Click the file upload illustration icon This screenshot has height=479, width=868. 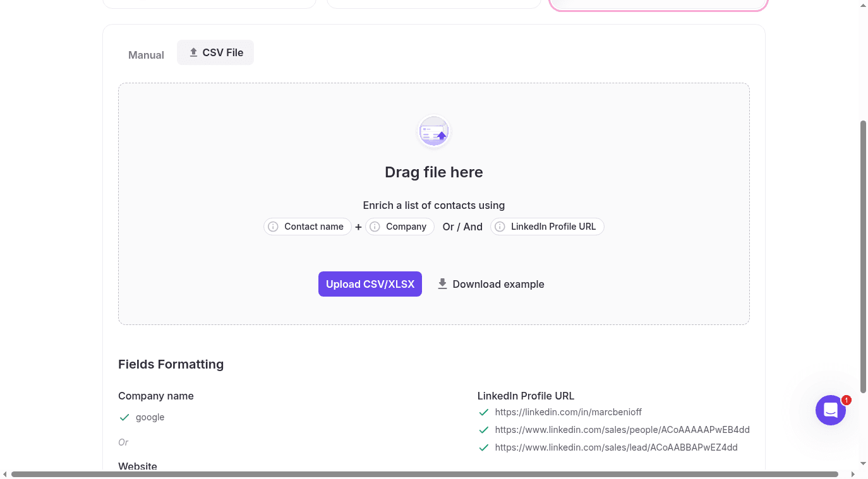click(434, 133)
